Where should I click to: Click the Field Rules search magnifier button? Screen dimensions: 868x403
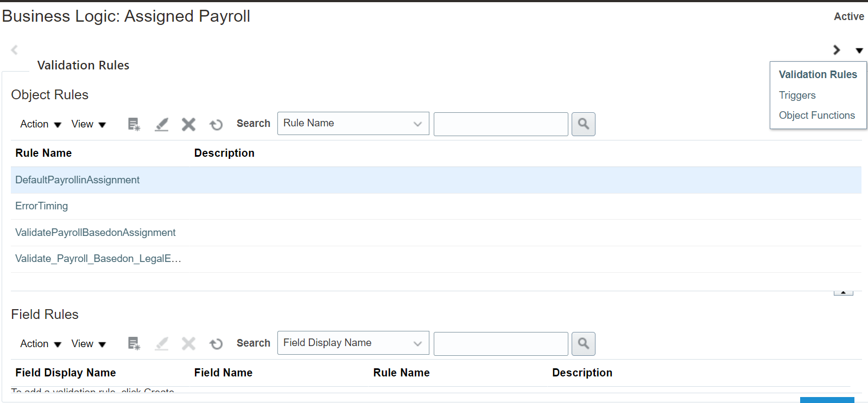[x=583, y=344]
